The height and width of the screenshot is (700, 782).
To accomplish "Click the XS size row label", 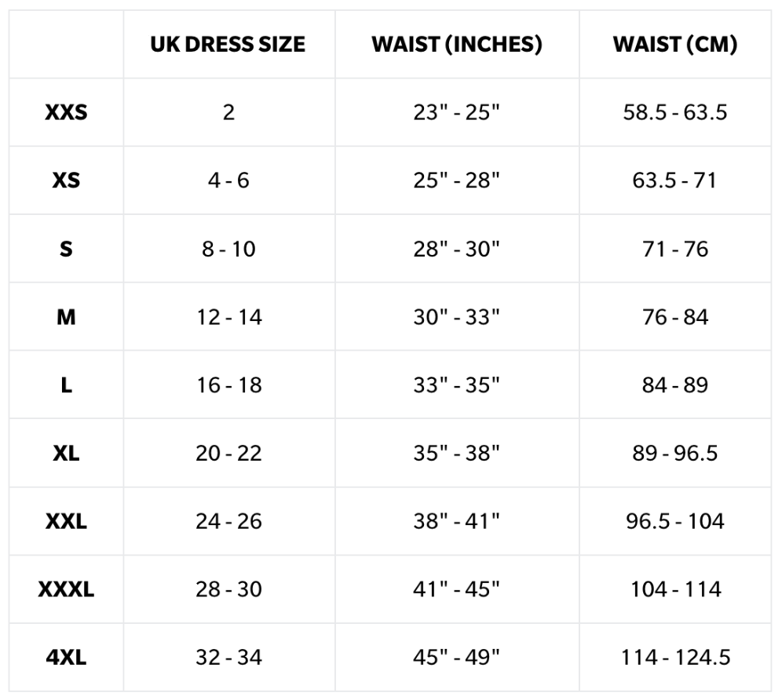I will (66, 180).
